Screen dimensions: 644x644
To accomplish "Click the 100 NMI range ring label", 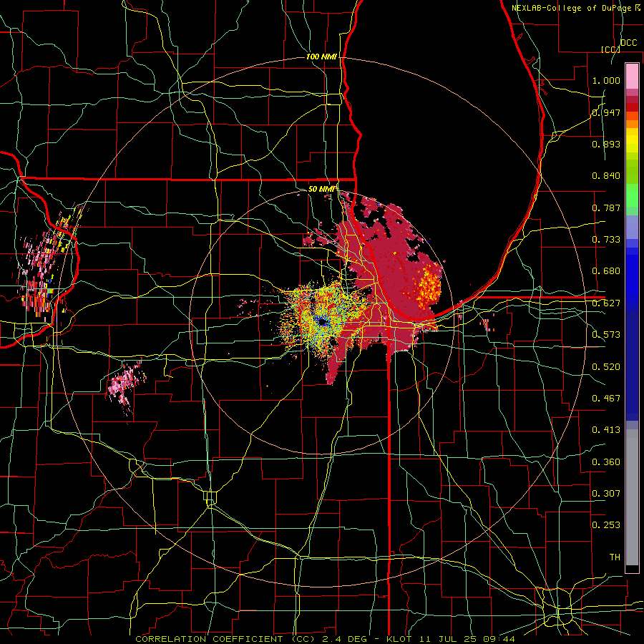I will coord(321,57).
